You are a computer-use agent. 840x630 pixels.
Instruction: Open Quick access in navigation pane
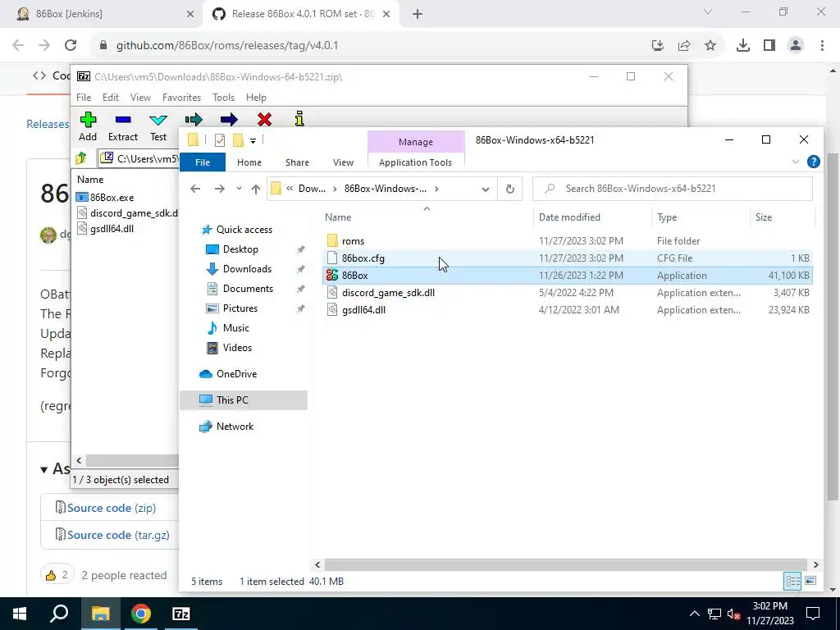pos(244,230)
